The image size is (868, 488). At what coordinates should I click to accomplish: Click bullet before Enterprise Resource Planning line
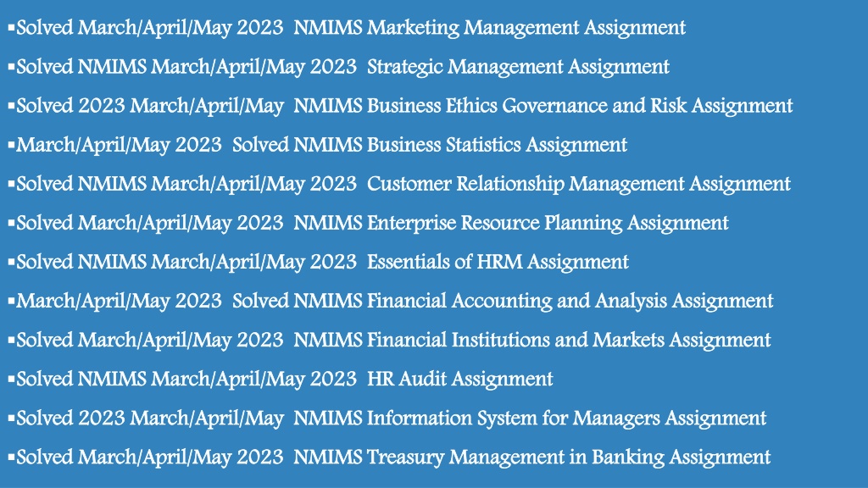tap(11, 221)
